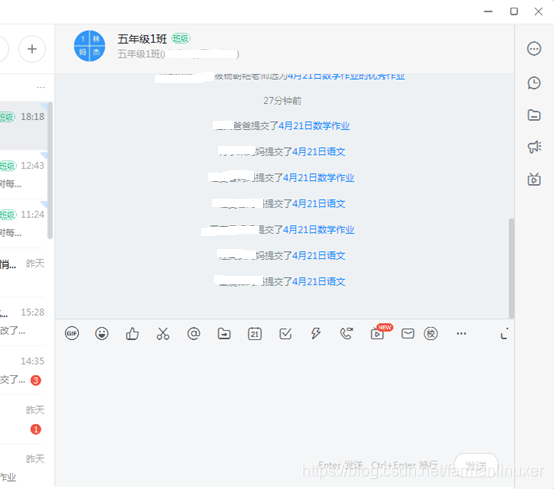The height and width of the screenshot is (489, 554).
Task: Click the lightning DING icon
Action: point(316,334)
